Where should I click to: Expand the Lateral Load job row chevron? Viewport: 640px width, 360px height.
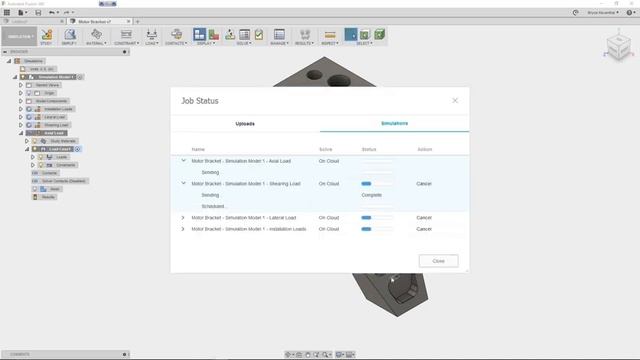coord(183,218)
